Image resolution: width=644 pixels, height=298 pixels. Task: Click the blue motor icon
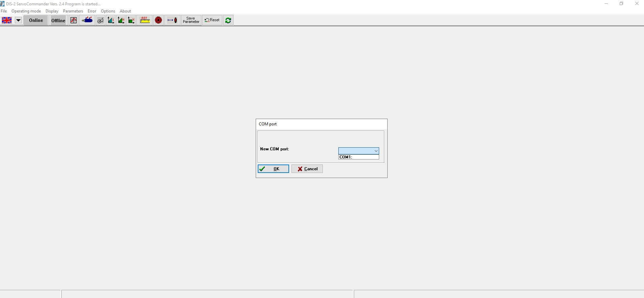[x=87, y=20]
